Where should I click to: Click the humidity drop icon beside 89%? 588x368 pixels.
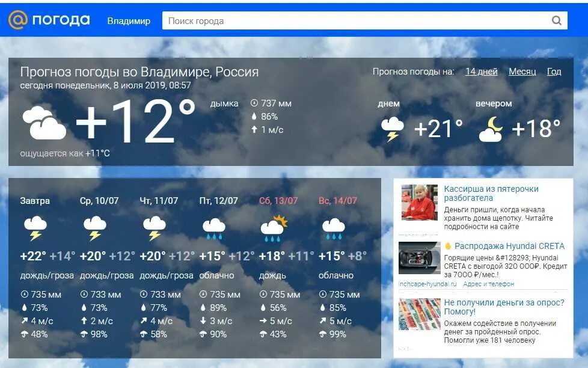coord(203,308)
